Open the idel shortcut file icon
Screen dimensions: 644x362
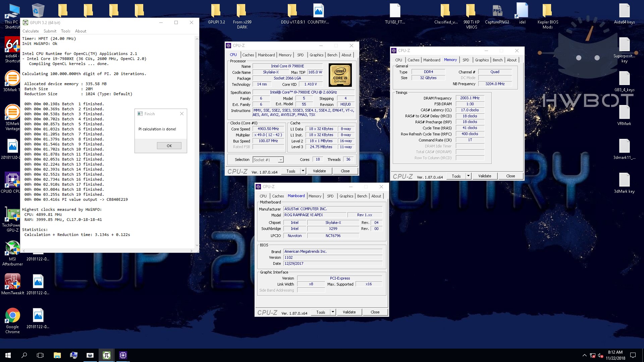pos(522,10)
